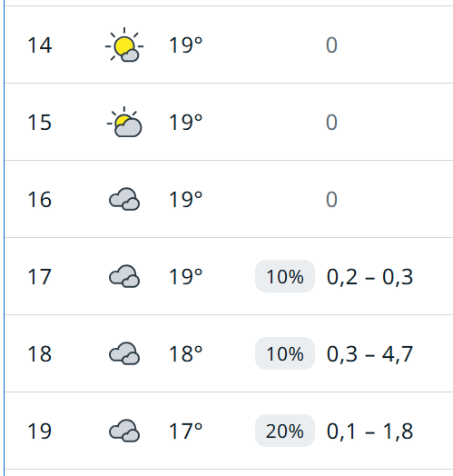Image resolution: width=453 pixels, height=476 pixels.
Task: Click the 19° temperature at hour 14
Action: [185, 45]
